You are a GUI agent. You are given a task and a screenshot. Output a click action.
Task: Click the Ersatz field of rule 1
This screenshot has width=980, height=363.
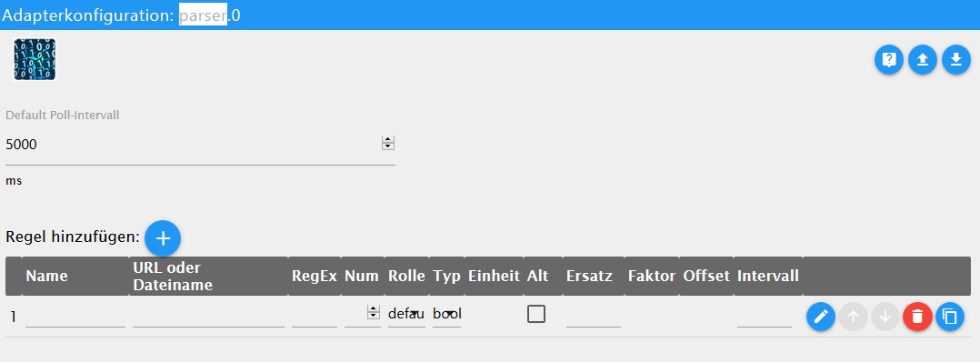(x=594, y=315)
